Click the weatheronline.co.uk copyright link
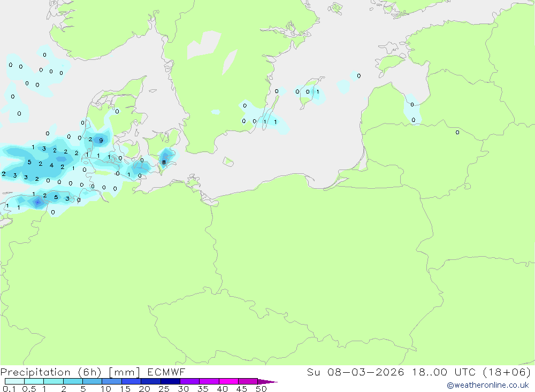This screenshot has width=535, height=392. (x=488, y=385)
